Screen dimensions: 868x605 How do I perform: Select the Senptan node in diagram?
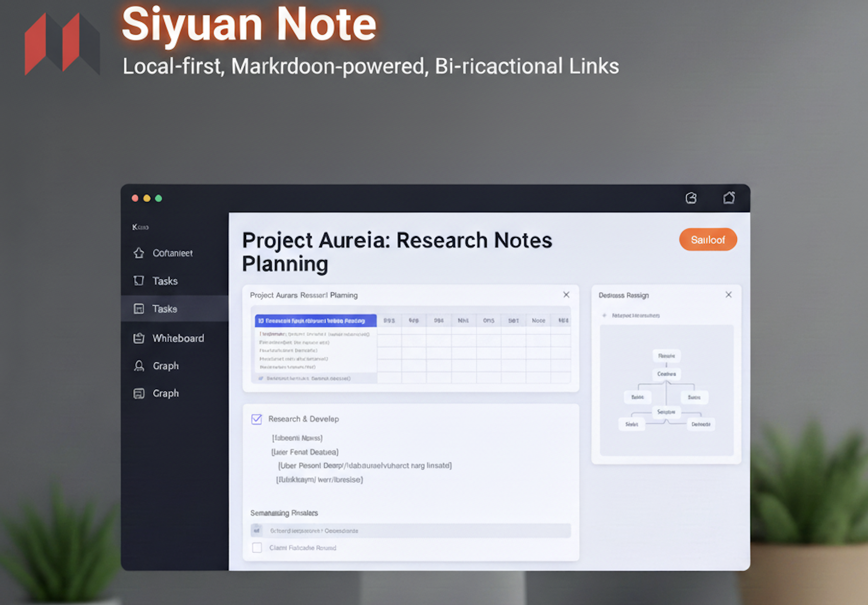pyautogui.click(x=666, y=412)
